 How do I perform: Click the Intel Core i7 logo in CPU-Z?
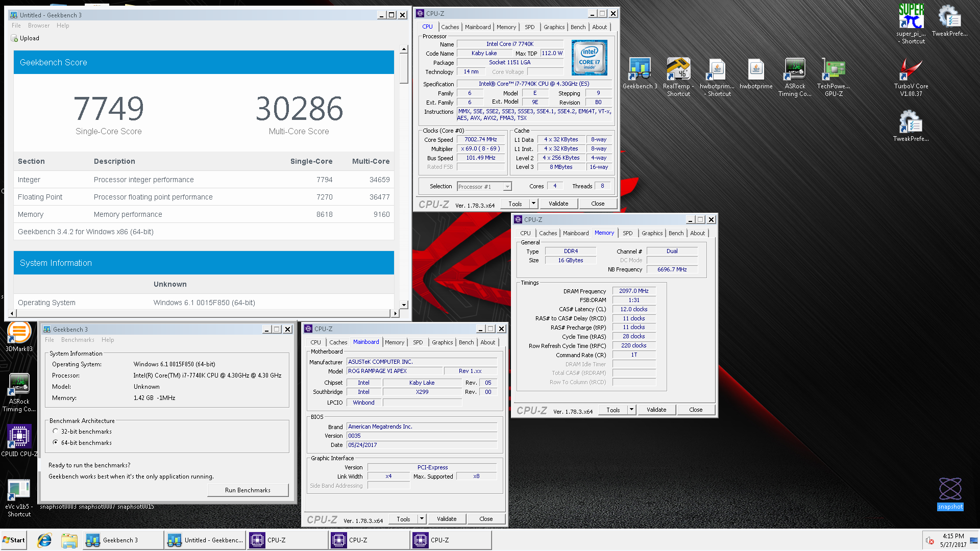tap(589, 58)
